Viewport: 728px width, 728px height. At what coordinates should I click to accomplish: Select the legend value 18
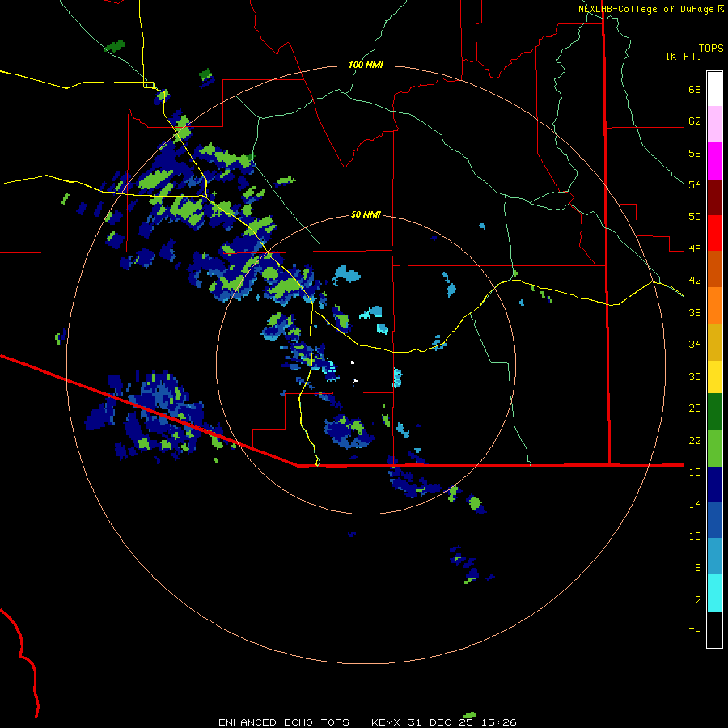tap(695, 472)
